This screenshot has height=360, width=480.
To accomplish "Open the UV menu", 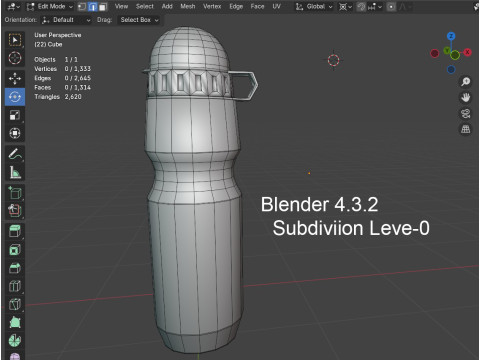I will click(276, 6).
